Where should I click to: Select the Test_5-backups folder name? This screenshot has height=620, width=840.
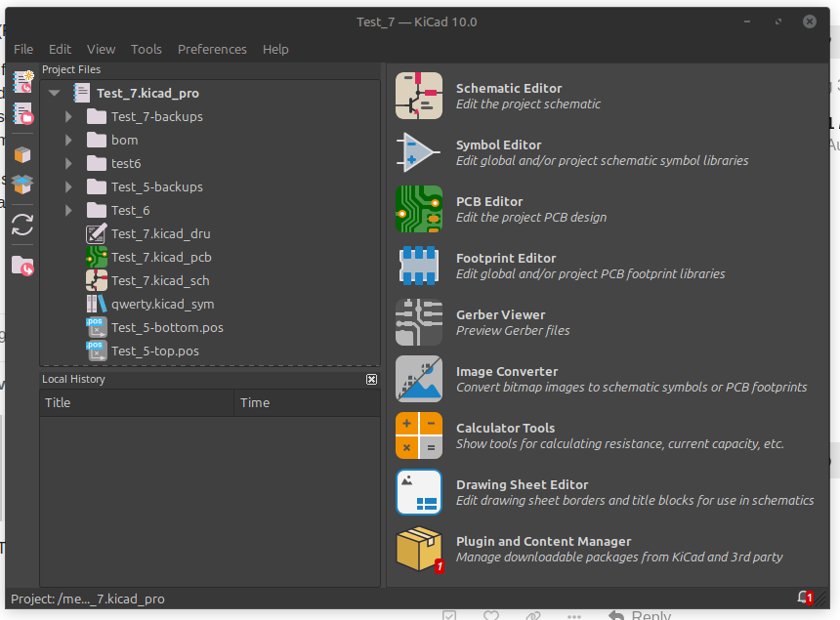pyautogui.click(x=157, y=186)
